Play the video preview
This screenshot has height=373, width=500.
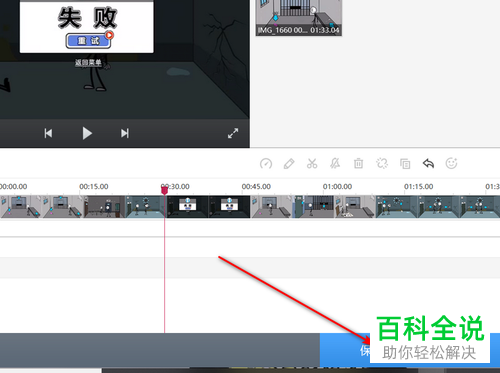click(x=87, y=133)
